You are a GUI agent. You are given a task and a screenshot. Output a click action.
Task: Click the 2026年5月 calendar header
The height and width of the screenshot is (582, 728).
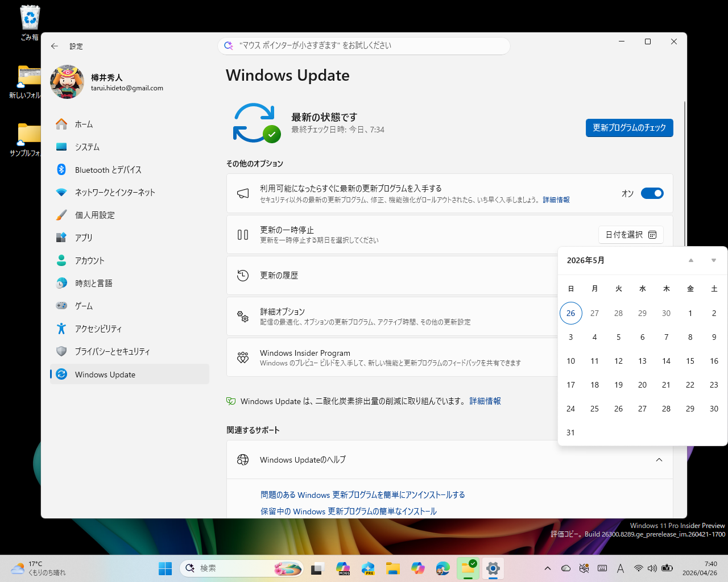point(586,260)
